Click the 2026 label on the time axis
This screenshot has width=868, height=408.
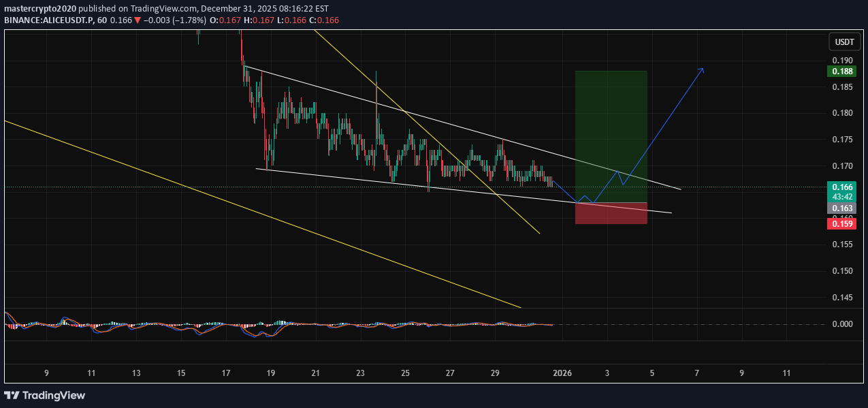(562, 373)
